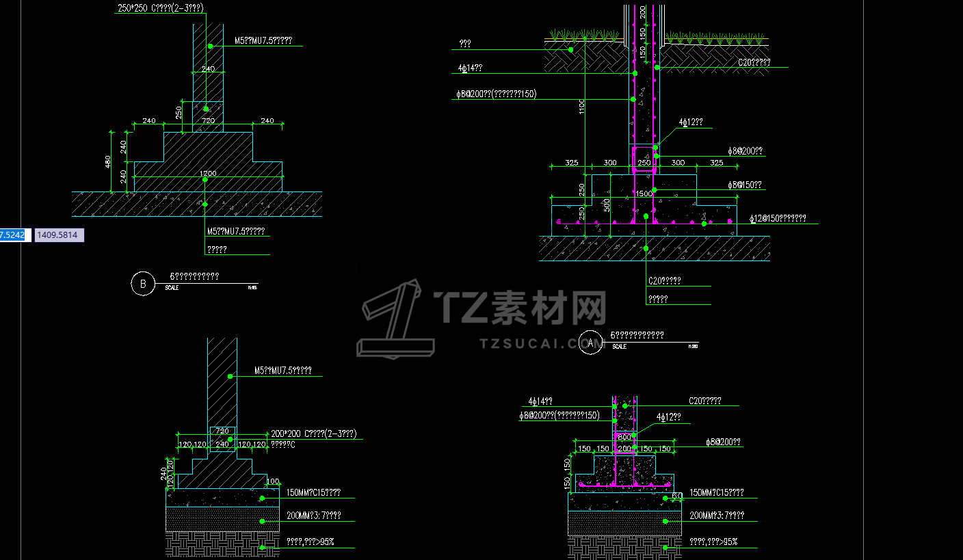Select the "?????C" annotation label
Screen dimensions: 963x560
pos(283,444)
